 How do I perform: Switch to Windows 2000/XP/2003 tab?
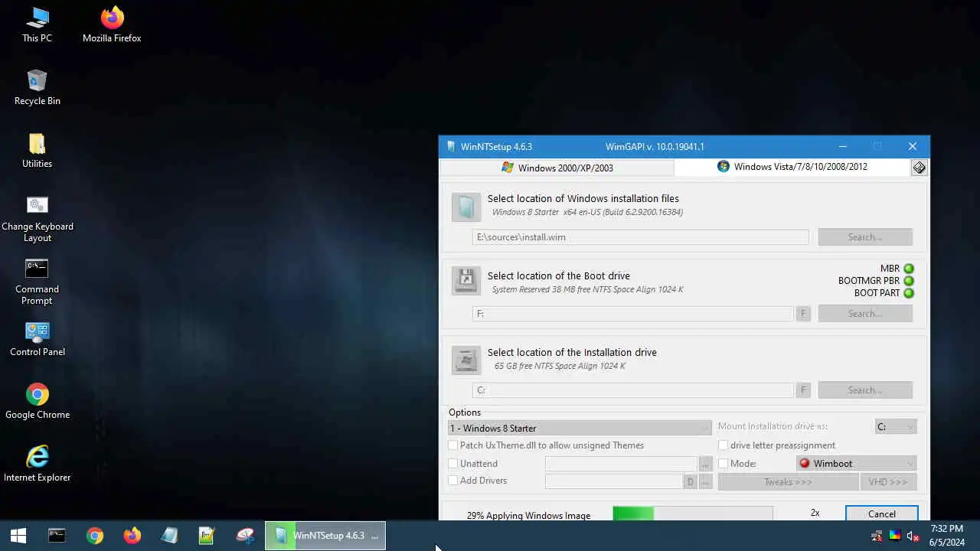tap(557, 168)
